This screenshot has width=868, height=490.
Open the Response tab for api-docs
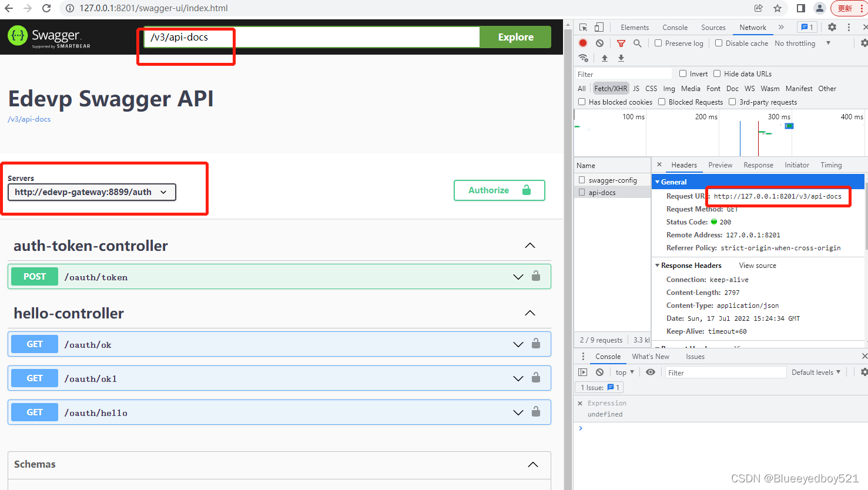click(x=758, y=165)
